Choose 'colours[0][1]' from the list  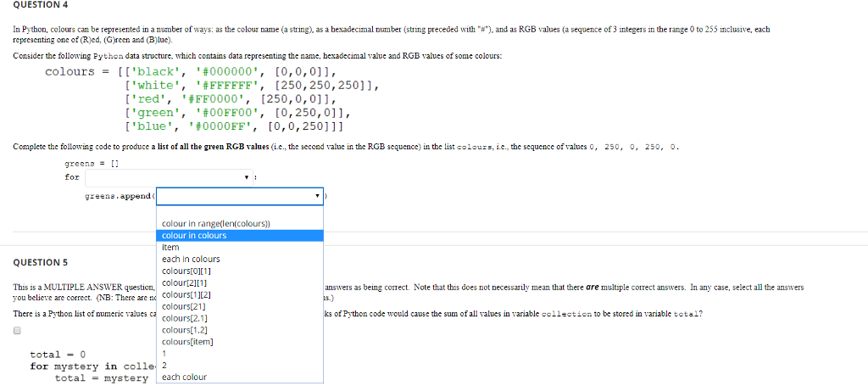pyautogui.click(x=240, y=271)
